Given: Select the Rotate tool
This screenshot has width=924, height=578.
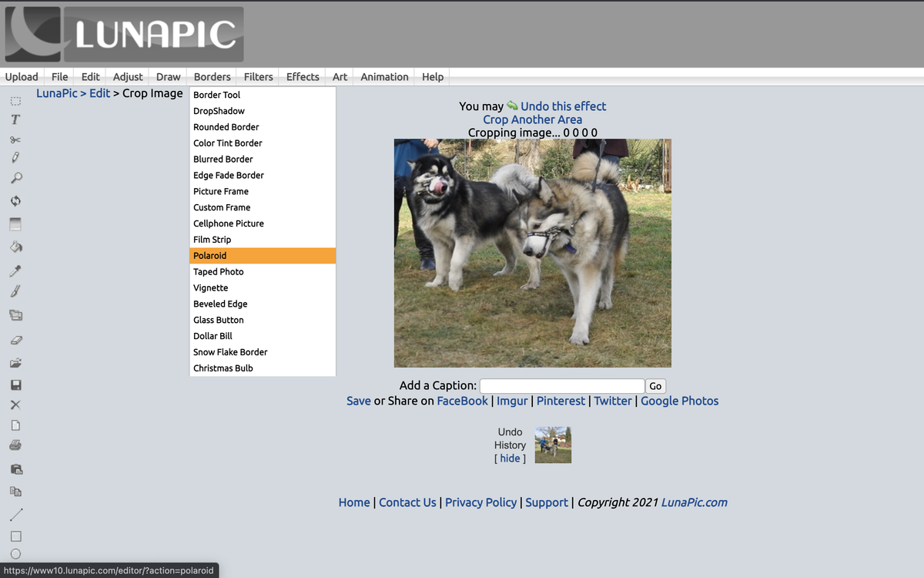Looking at the screenshot, I should 16,201.
